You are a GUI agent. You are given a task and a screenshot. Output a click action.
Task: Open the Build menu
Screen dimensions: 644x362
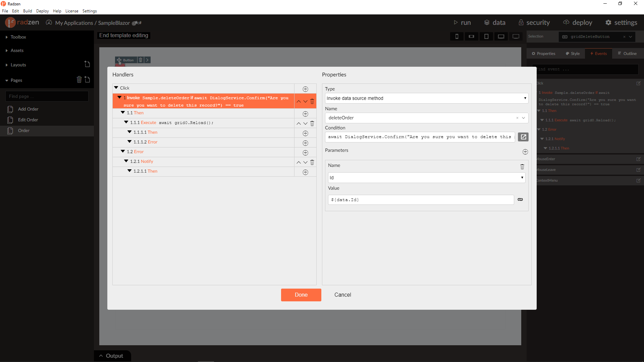pos(28,11)
